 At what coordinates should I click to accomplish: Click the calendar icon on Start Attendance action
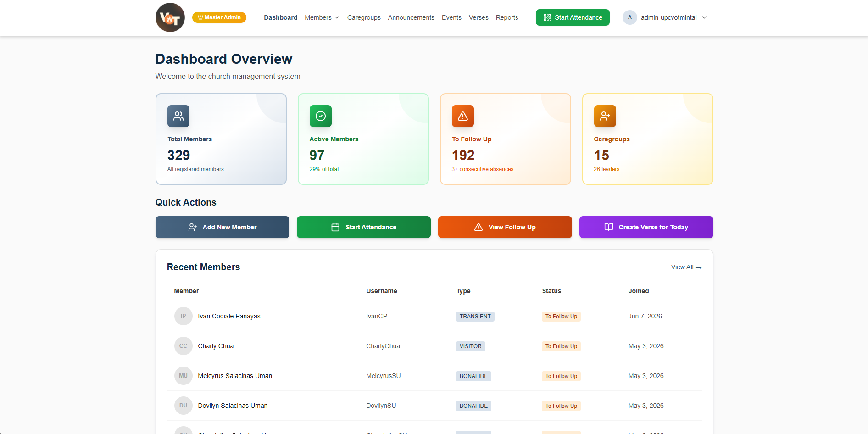(335, 227)
